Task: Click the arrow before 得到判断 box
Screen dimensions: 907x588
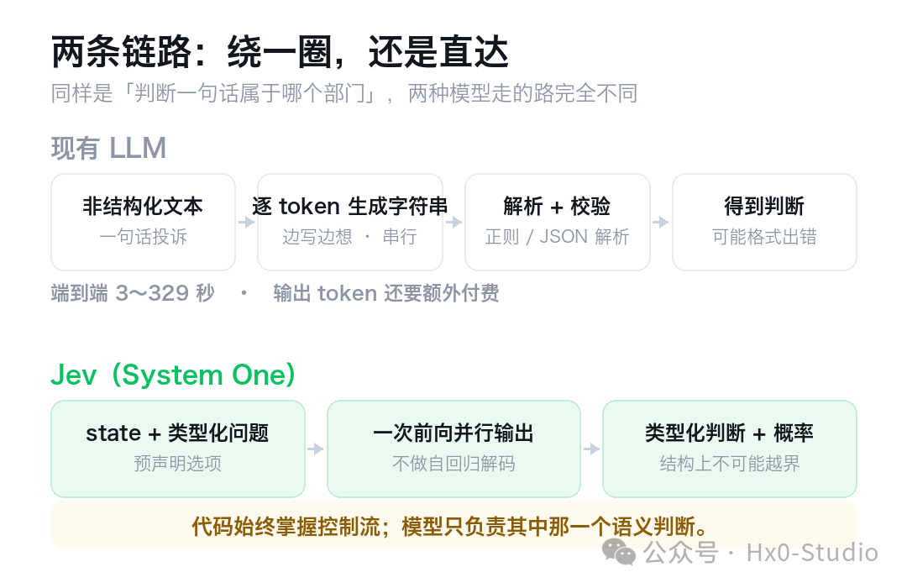Action: pos(661,223)
